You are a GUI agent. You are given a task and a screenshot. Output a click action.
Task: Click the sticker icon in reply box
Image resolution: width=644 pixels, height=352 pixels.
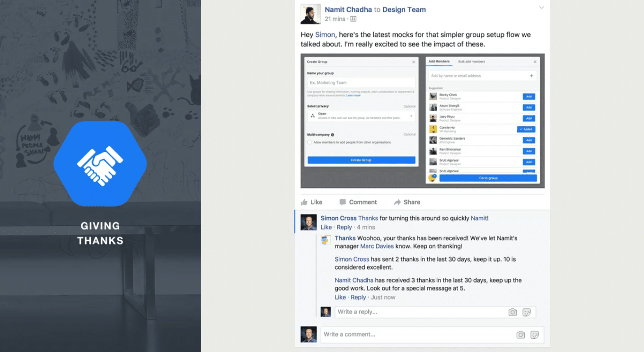(x=526, y=312)
